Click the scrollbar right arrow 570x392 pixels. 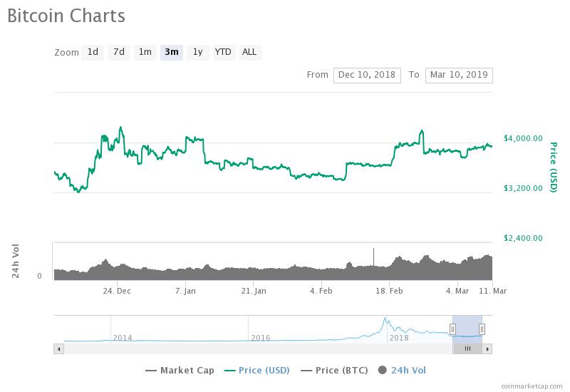coord(487,349)
